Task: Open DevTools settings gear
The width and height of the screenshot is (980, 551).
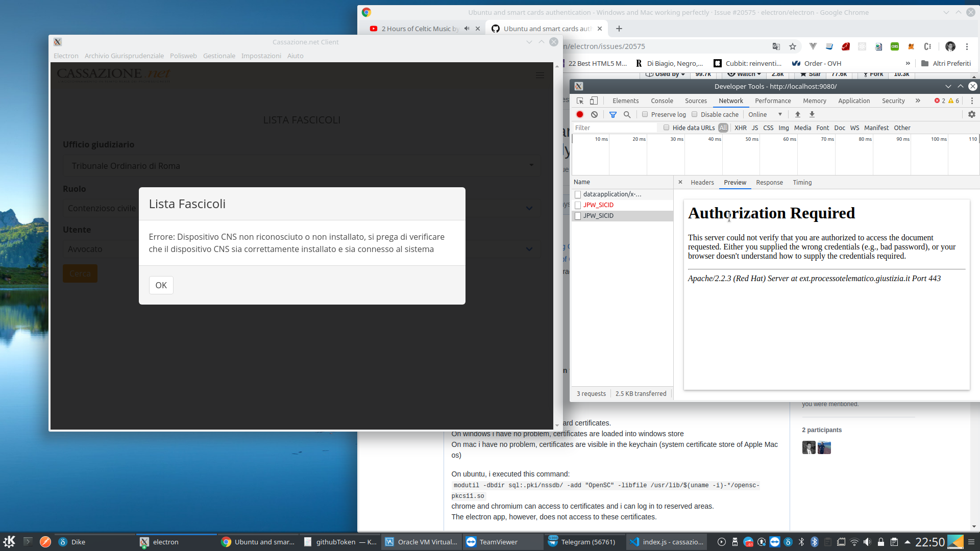Action: [x=972, y=114]
